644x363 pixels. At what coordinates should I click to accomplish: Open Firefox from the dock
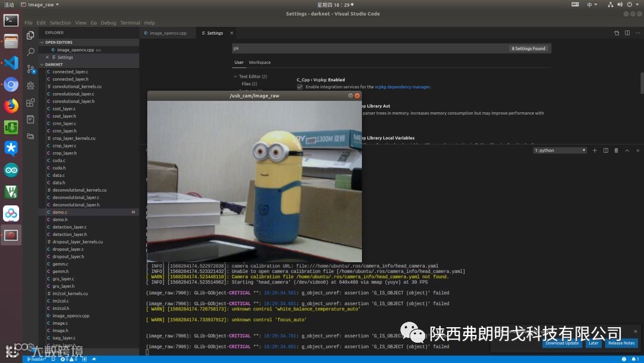(11, 106)
